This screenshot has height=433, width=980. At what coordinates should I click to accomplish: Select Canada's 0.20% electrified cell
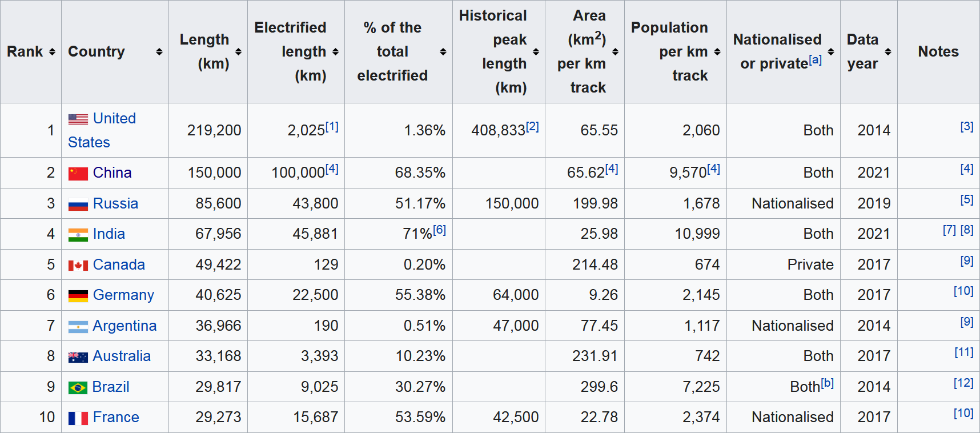pos(399,264)
